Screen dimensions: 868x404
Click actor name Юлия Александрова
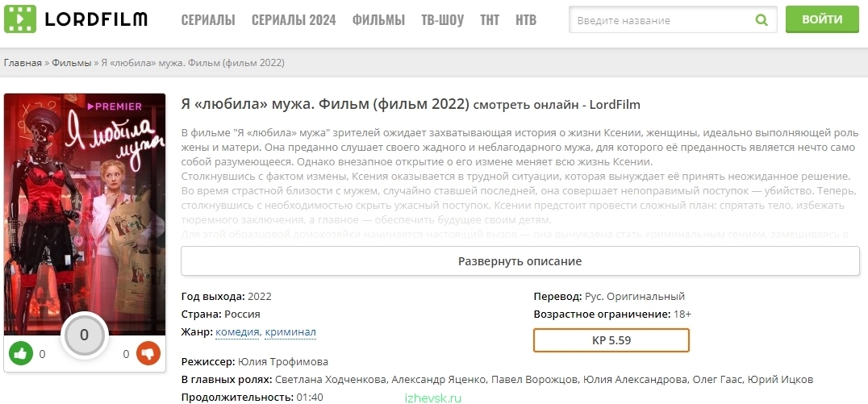[633, 380]
